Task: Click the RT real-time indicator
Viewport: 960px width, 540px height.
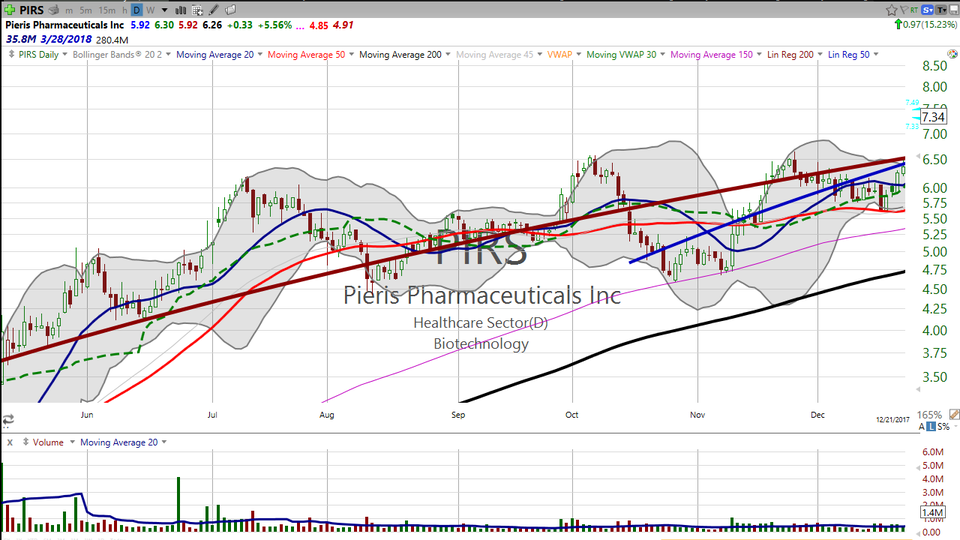Action: point(914,10)
